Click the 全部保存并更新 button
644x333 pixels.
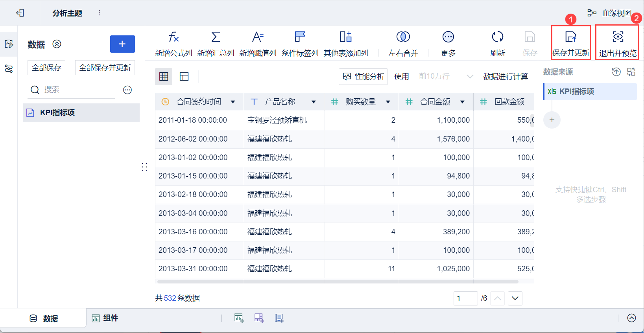[x=105, y=68]
